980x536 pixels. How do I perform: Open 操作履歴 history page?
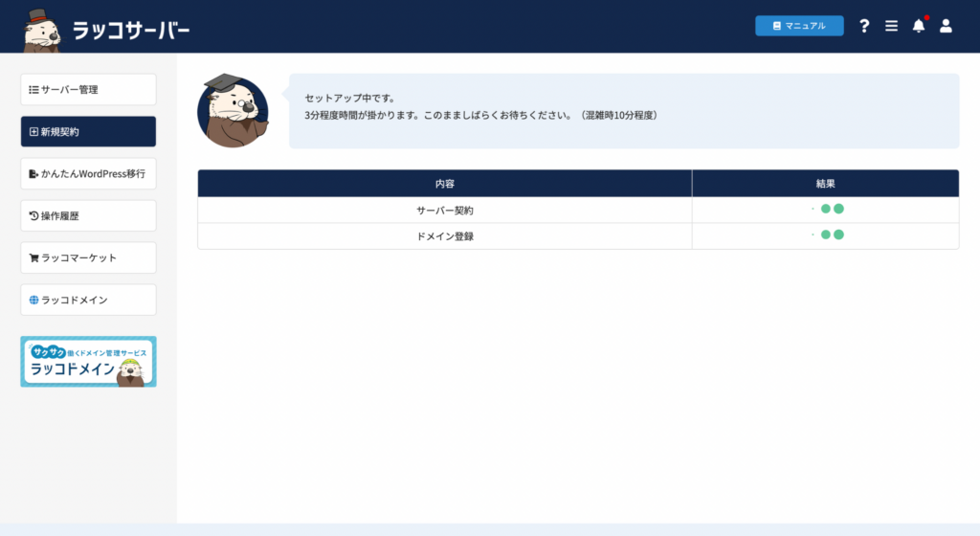pos(88,216)
